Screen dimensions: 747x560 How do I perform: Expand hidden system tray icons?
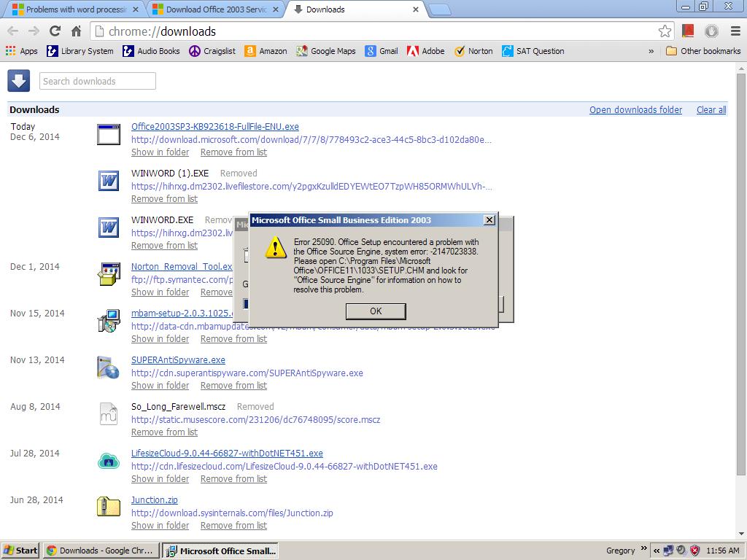pos(657,551)
